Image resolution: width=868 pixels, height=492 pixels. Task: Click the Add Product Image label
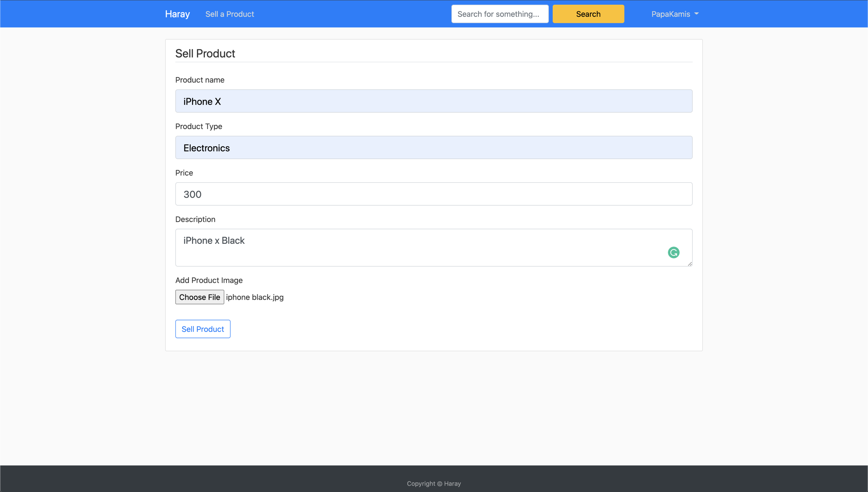(209, 280)
